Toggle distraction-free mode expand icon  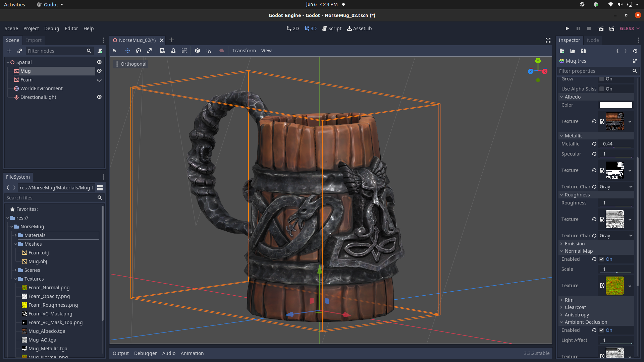pos(548,40)
